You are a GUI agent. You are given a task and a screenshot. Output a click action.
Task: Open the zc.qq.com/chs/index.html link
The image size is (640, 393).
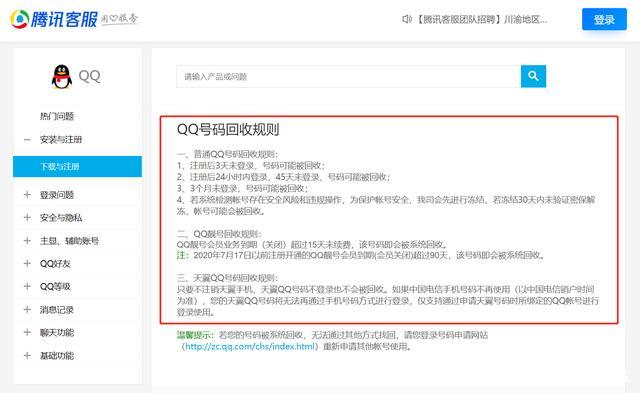tap(250, 346)
